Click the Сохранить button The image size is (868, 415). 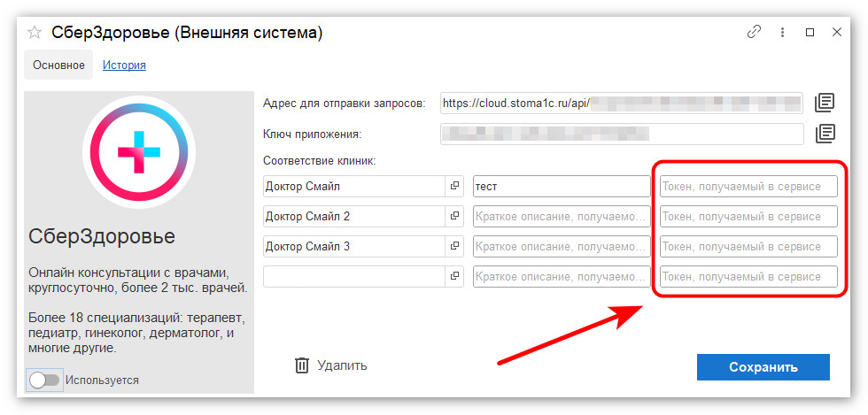[x=763, y=367]
